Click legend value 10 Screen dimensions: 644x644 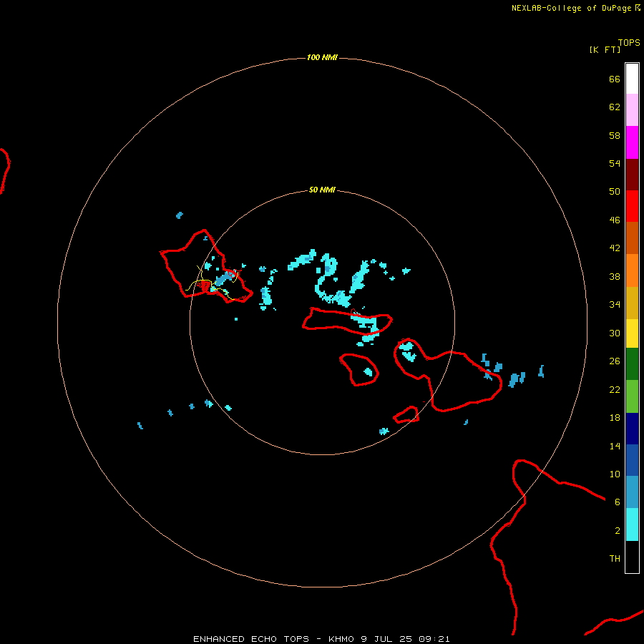coord(615,474)
